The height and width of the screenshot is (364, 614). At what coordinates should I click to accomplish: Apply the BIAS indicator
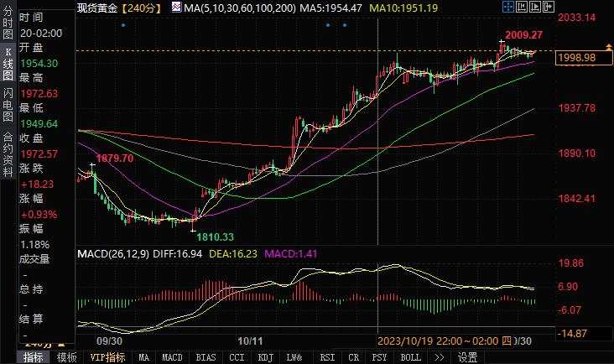tap(206, 357)
